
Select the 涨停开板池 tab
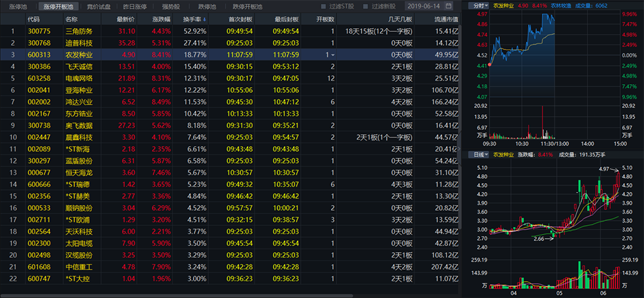point(58,6)
